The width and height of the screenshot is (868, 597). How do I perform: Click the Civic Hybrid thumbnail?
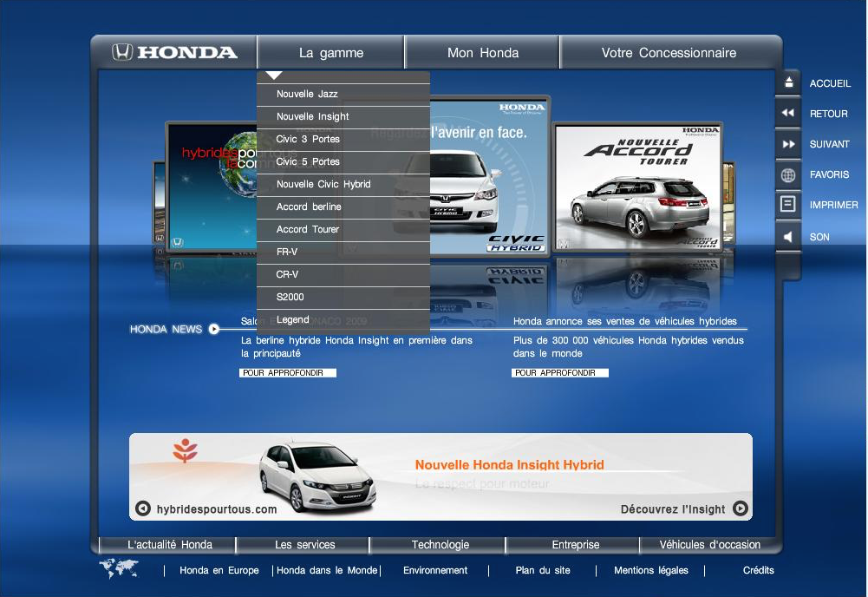coord(489,177)
